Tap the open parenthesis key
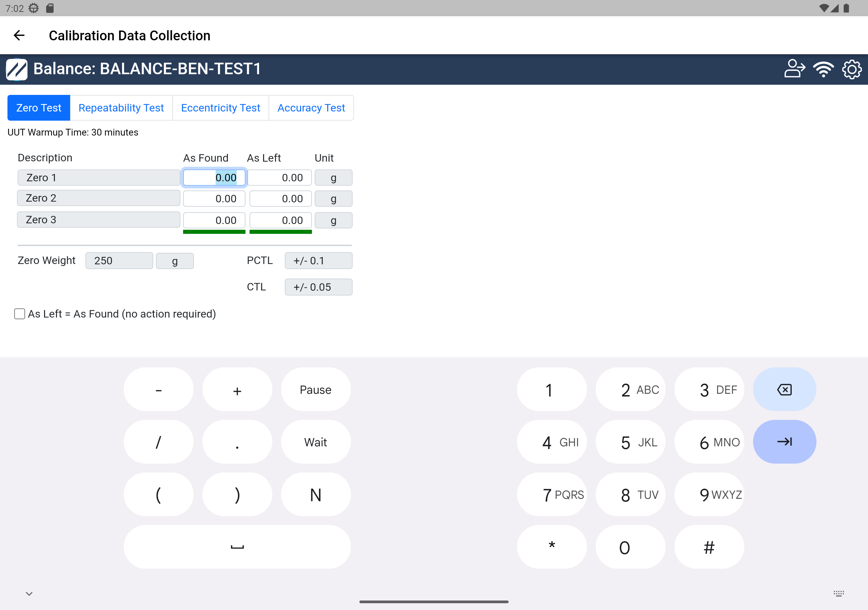This screenshot has height=610, width=868. (158, 494)
